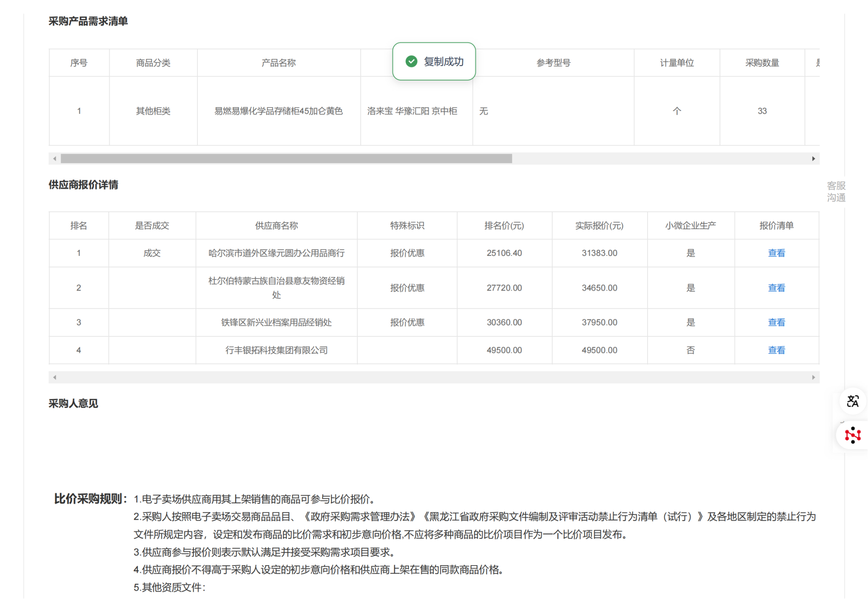View quote list for rank 2 supplier
Viewport: 868px width, 613px height.
[776, 288]
